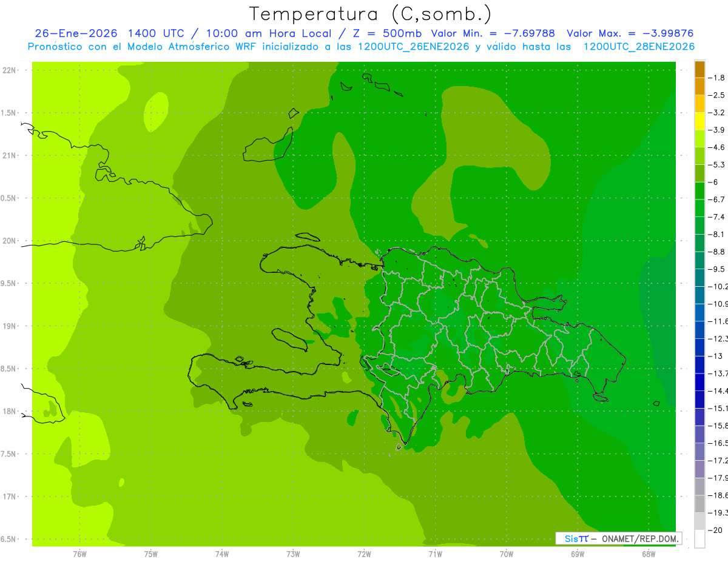Click the -13 colorbar value
728x562 pixels.
click(715, 356)
